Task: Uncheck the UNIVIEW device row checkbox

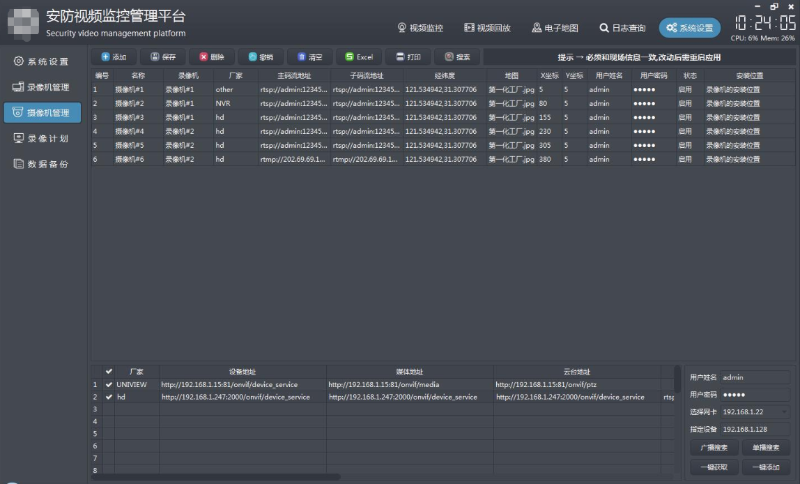Action: coord(109,385)
